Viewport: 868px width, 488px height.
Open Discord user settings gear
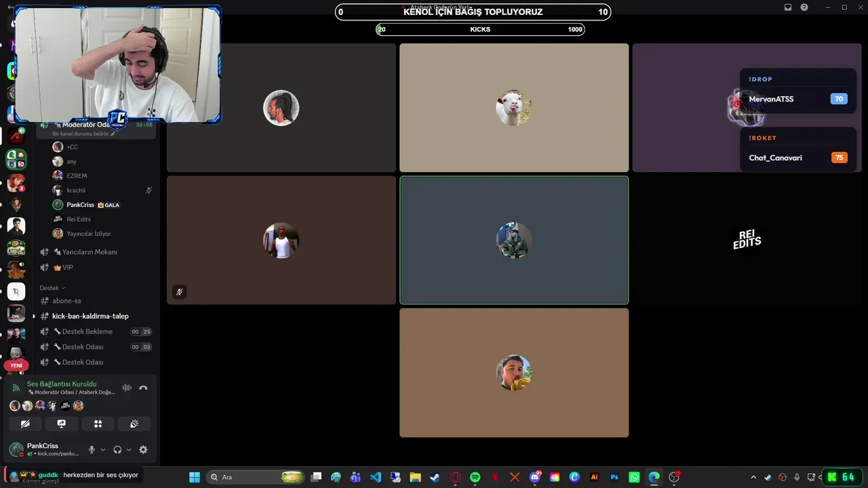(x=143, y=449)
